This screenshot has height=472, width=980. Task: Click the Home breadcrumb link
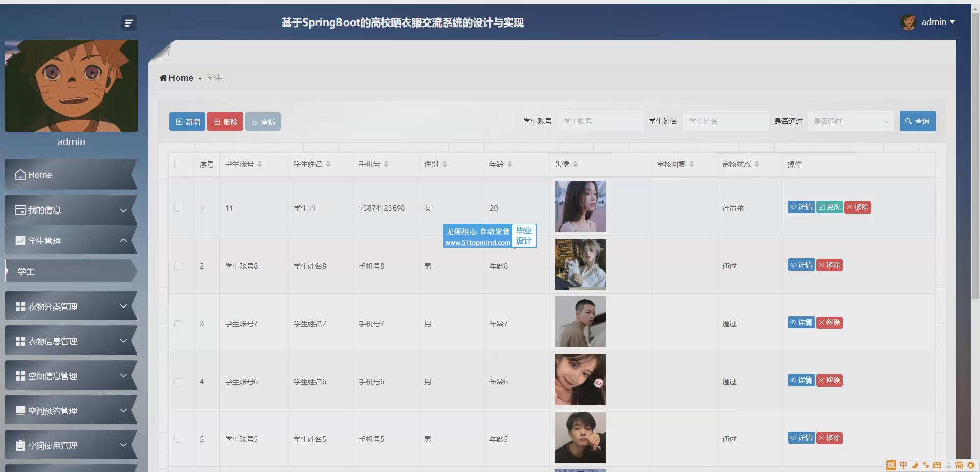click(177, 78)
